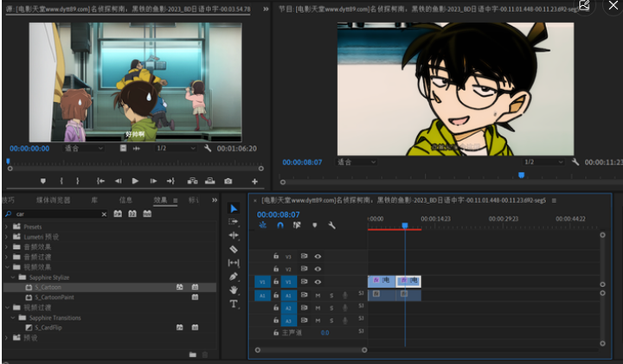Image resolution: width=623 pixels, height=364 pixels.
Task: Switch to the 信息 tab
Action: point(125,200)
